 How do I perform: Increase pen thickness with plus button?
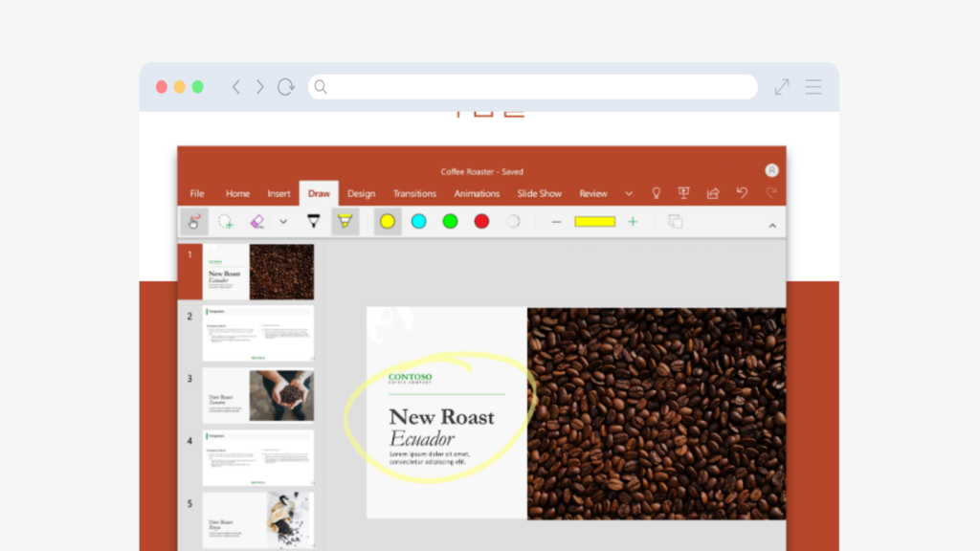[633, 222]
